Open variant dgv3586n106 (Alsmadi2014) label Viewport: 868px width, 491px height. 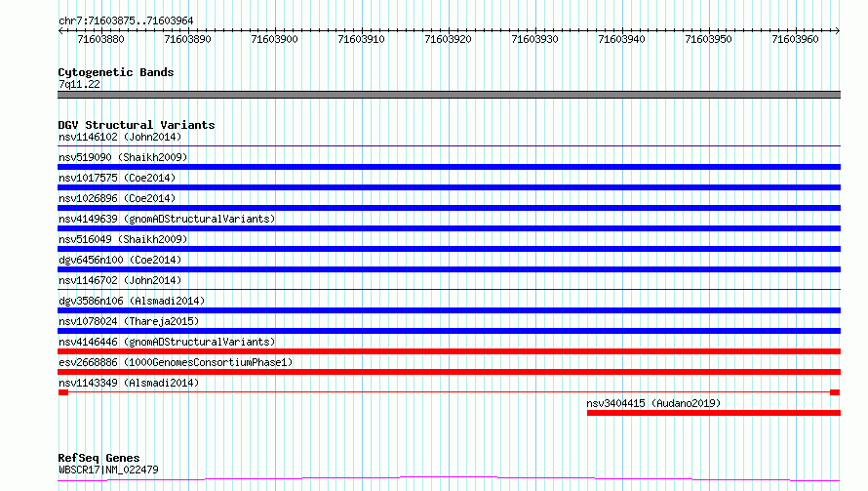coord(132,301)
